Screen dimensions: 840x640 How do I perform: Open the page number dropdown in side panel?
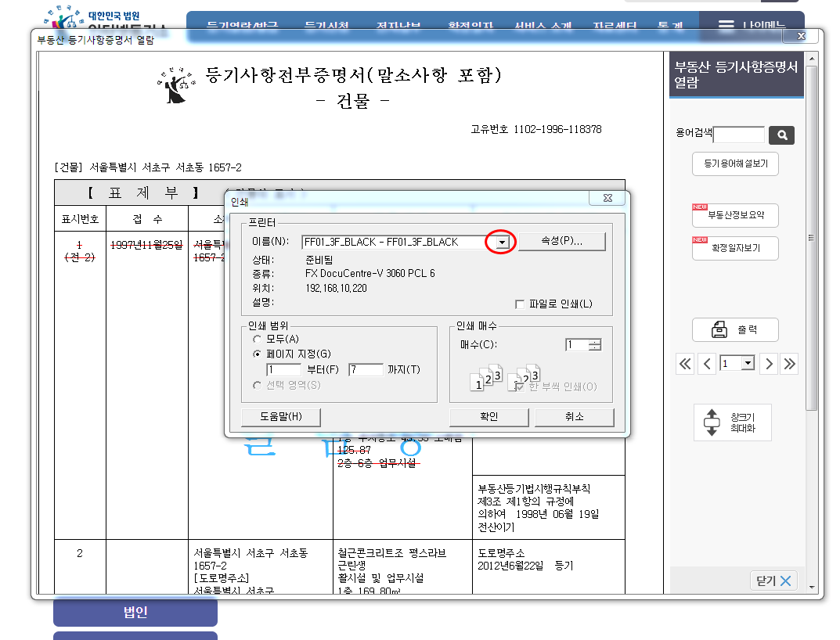[x=748, y=363]
